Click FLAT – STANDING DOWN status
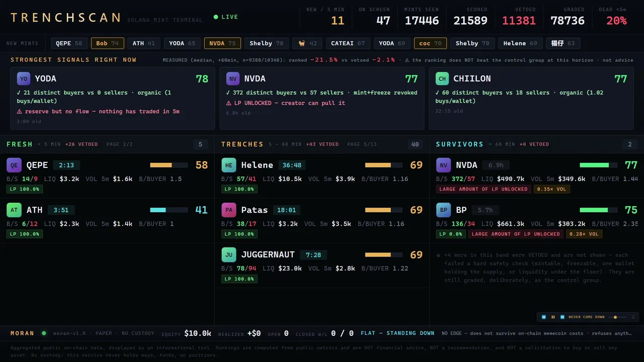Viewport: 644px width, 362px height. point(397,333)
